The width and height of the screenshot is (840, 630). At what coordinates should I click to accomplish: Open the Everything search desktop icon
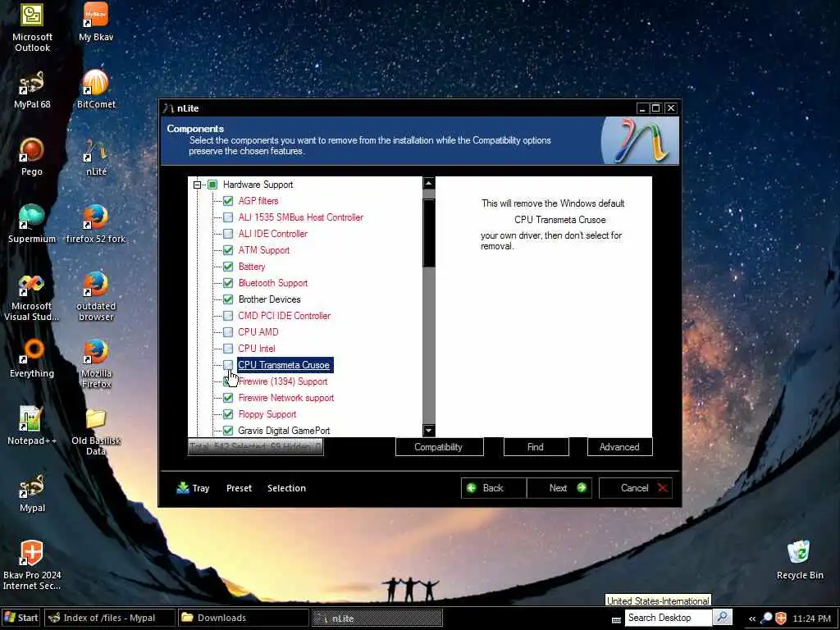pyautogui.click(x=32, y=359)
